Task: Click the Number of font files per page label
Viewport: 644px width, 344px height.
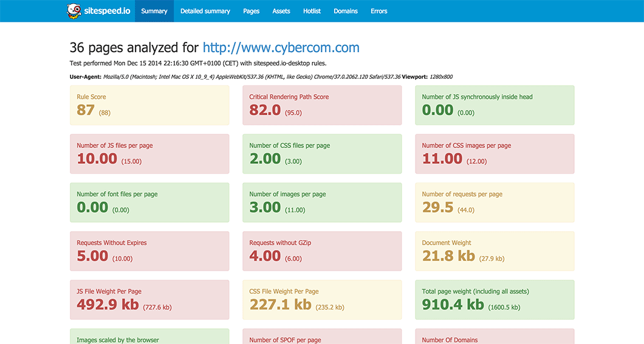Action: pos(117,194)
